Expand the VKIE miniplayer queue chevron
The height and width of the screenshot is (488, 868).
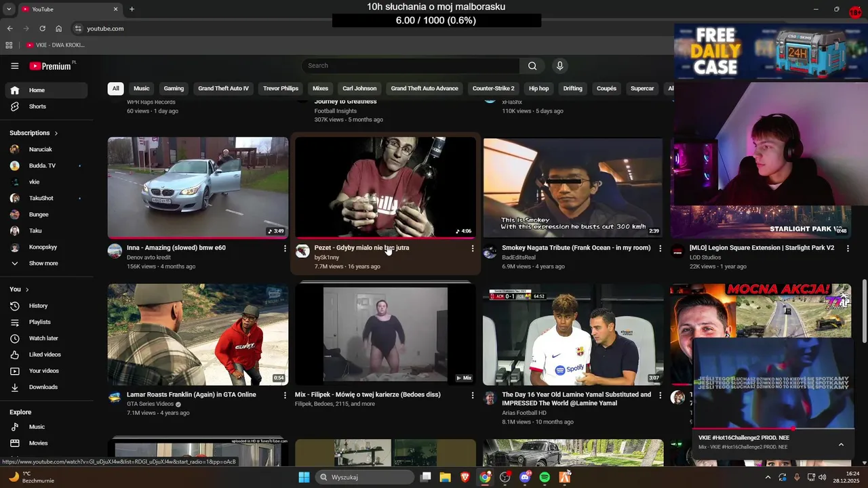841,445
